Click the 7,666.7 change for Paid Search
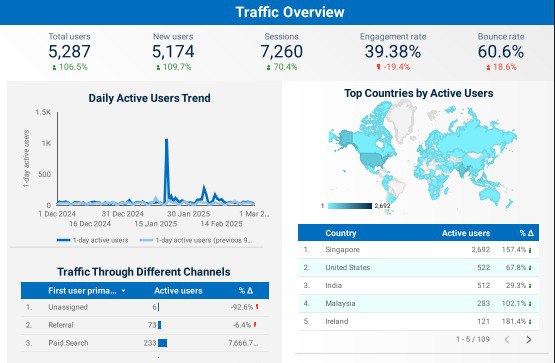Screen dimensions: 555x363 click(243, 343)
